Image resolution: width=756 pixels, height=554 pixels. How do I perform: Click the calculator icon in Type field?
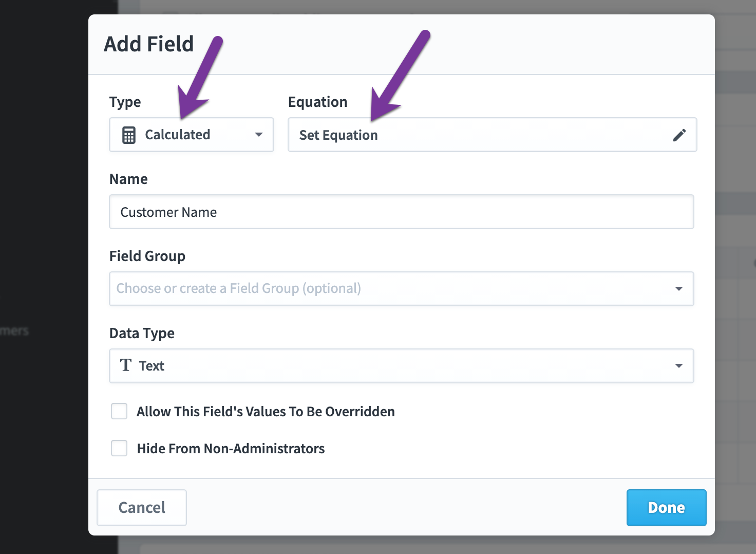tap(129, 135)
